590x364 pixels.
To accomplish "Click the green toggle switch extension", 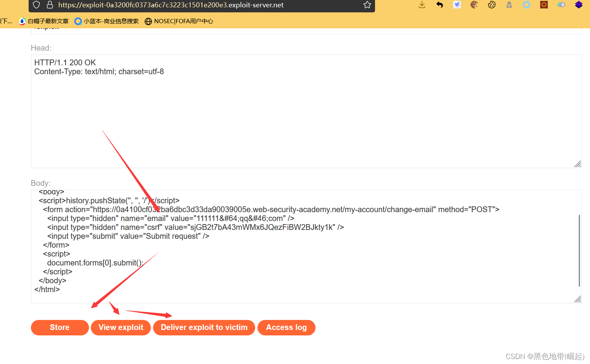I will pyautogui.click(x=561, y=5).
